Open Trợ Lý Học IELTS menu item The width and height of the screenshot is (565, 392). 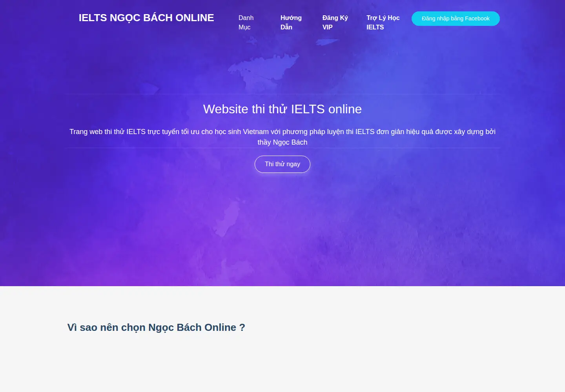(x=383, y=22)
